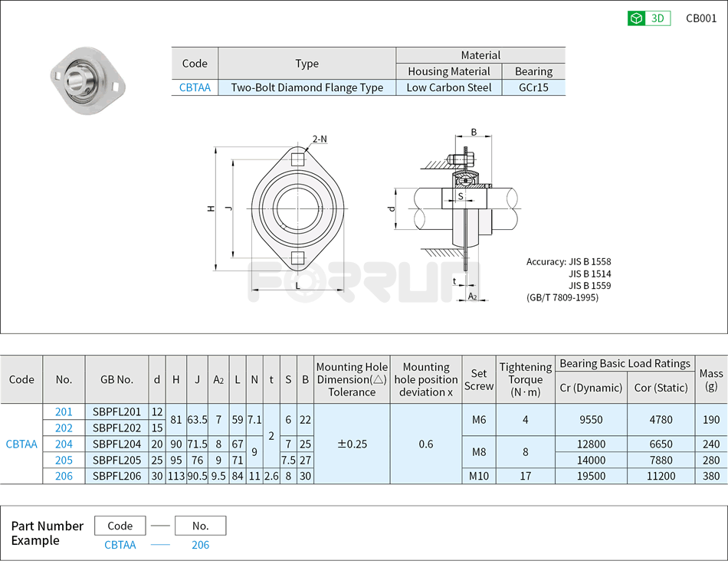Click the Bearing Basic Load Ratings header
The height and width of the screenshot is (564, 728).
625,363
